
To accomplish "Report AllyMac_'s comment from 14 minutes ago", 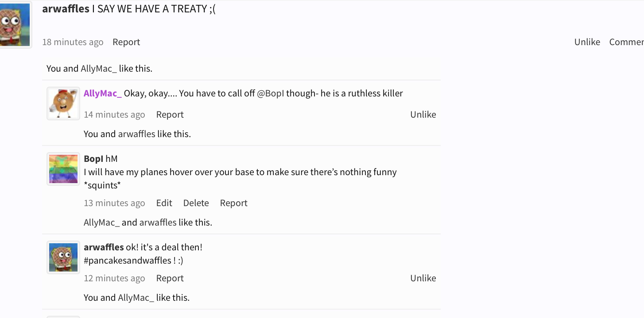I will pos(170,115).
